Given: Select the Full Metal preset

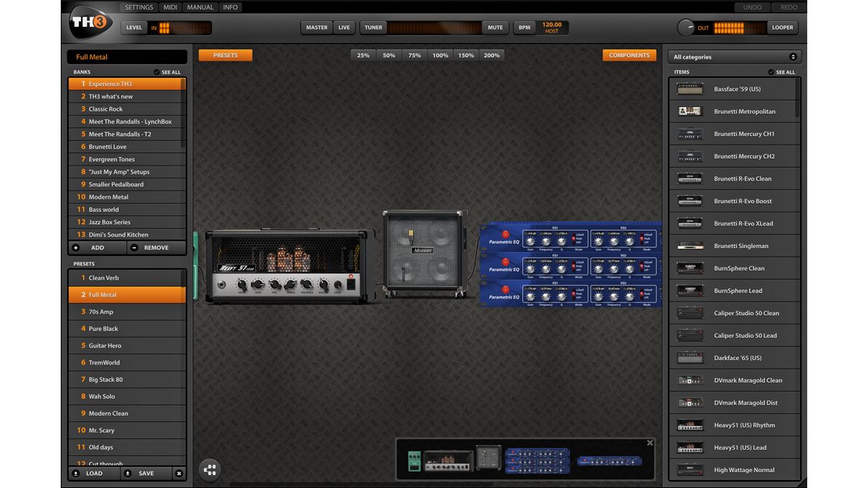Looking at the screenshot, I should pyautogui.click(x=127, y=294).
